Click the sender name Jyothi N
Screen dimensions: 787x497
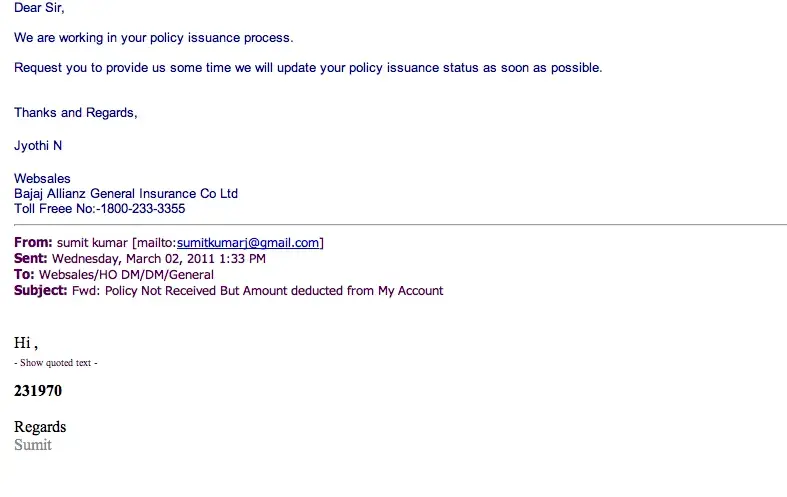[38, 146]
